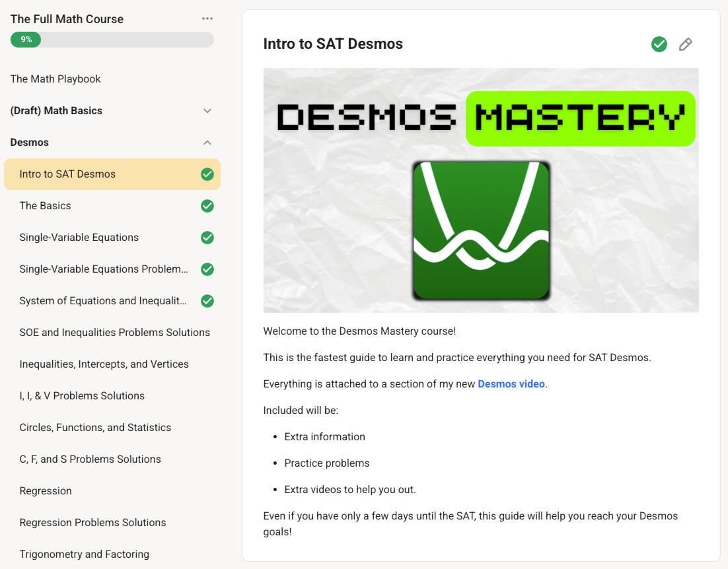Toggle completion check for The Basics

click(207, 206)
